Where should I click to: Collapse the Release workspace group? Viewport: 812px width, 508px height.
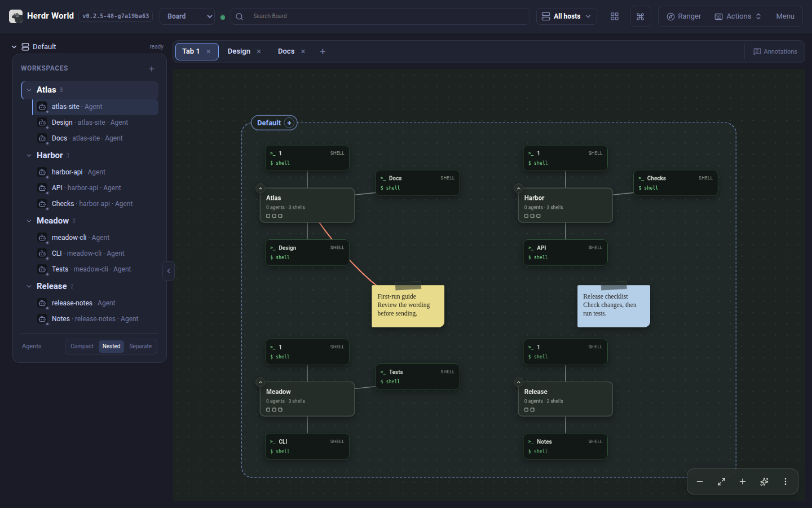(x=29, y=286)
